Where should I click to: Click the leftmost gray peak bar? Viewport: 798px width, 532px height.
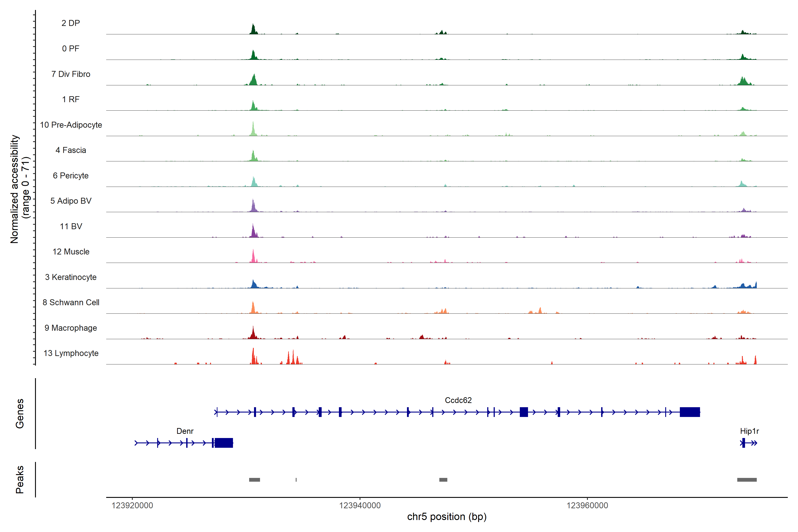click(x=254, y=480)
